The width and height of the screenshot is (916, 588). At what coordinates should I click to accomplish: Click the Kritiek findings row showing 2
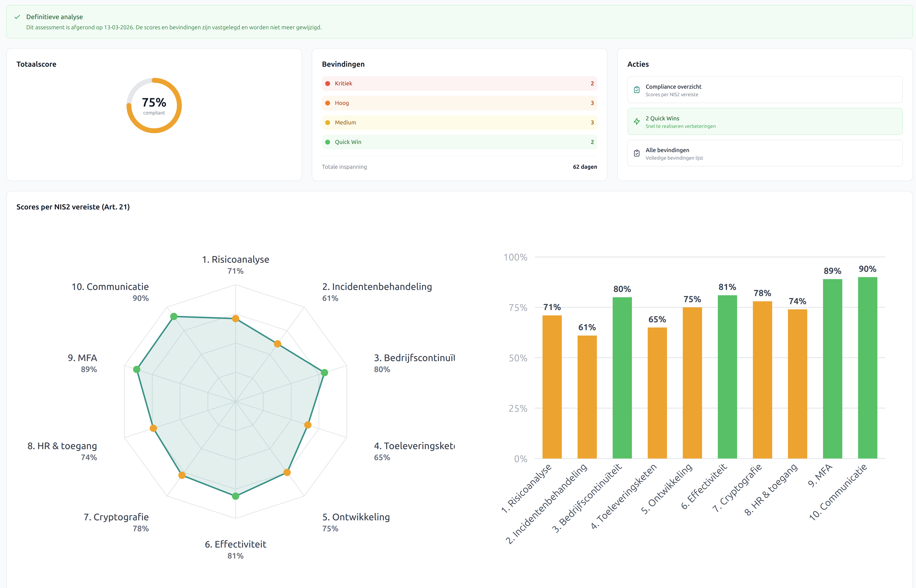(458, 83)
